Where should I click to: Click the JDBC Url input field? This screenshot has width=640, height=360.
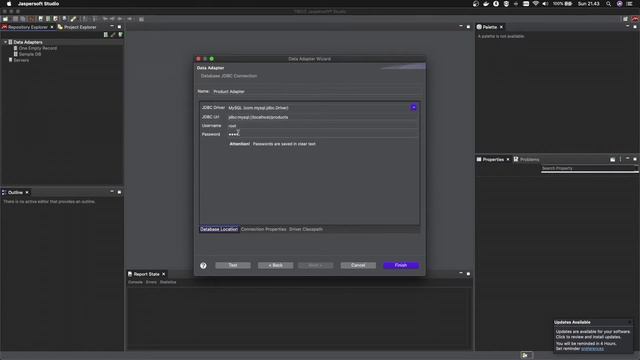[x=322, y=117]
